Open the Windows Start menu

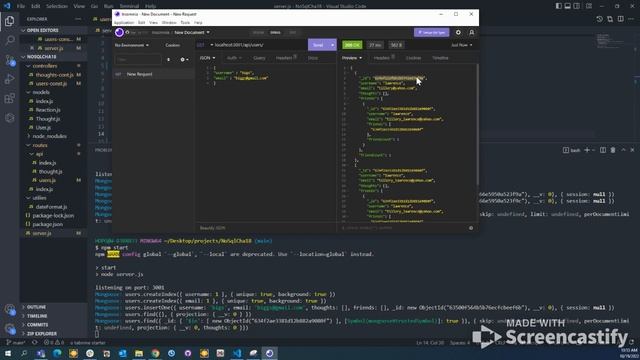(x=8, y=353)
